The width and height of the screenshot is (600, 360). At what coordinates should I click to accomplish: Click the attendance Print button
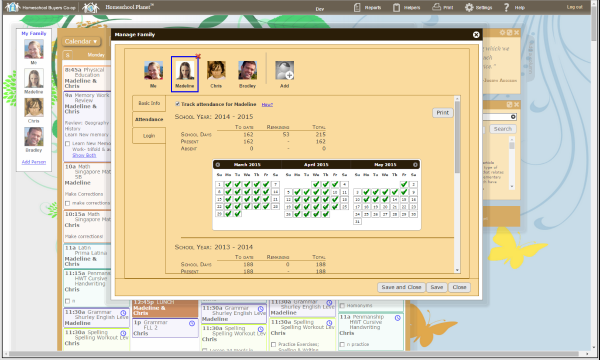[x=443, y=112]
